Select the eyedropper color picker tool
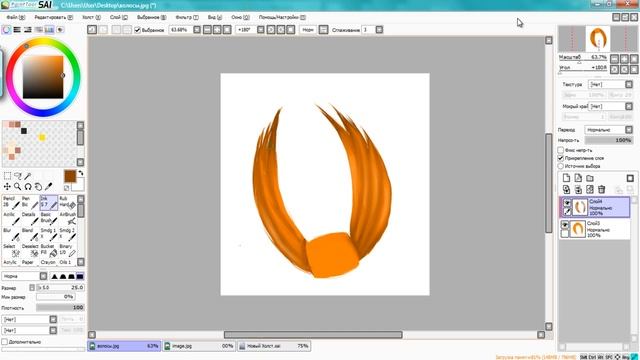This screenshot has width=640, height=360. pyautogui.click(x=48, y=187)
